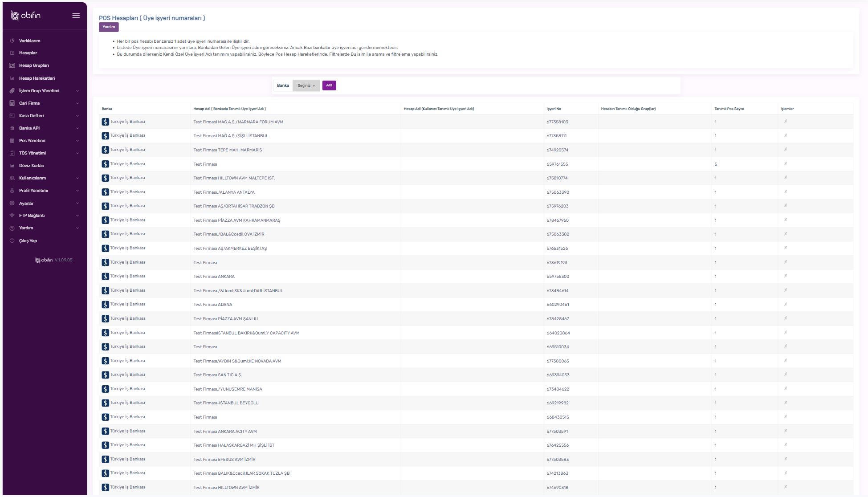Click the İşyeri No column header
Image resolution: width=868 pixels, height=497 pixels.
pos(554,109)
